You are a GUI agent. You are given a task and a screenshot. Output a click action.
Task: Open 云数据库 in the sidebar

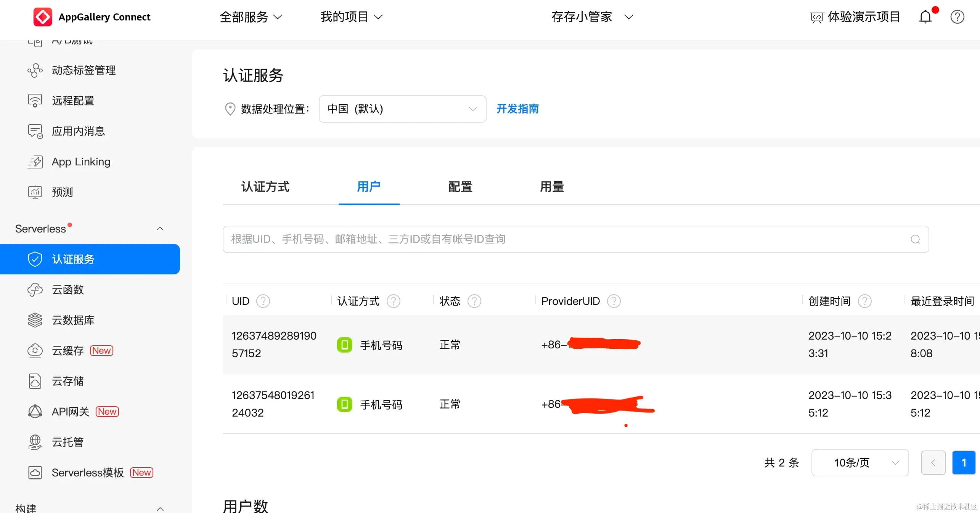73,320
